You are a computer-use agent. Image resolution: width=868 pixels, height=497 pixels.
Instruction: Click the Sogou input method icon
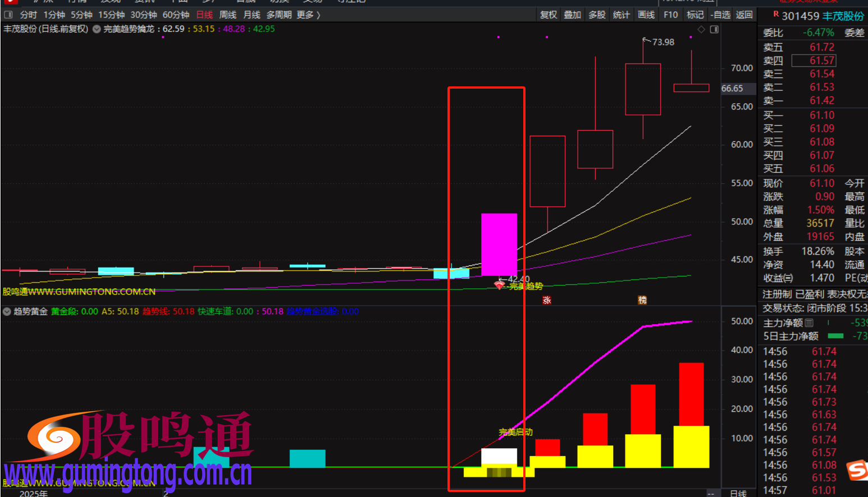pyautogui.click(x=857, y=470)
